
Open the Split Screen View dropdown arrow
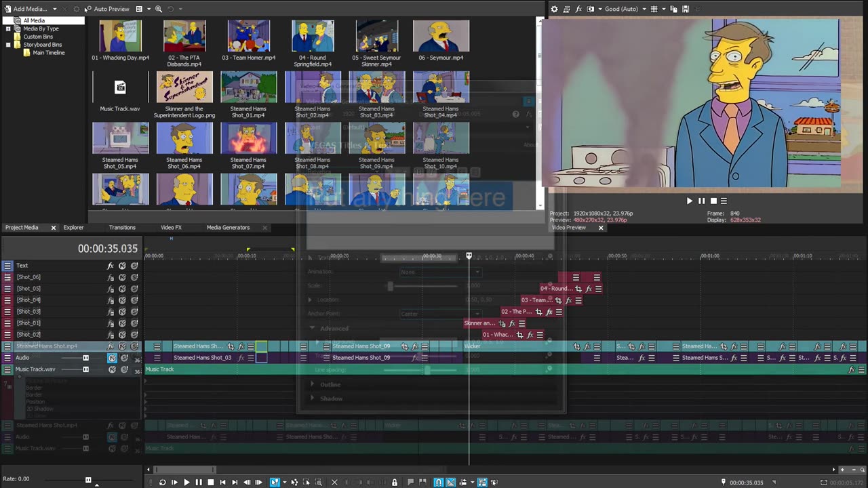click(599, 9)
